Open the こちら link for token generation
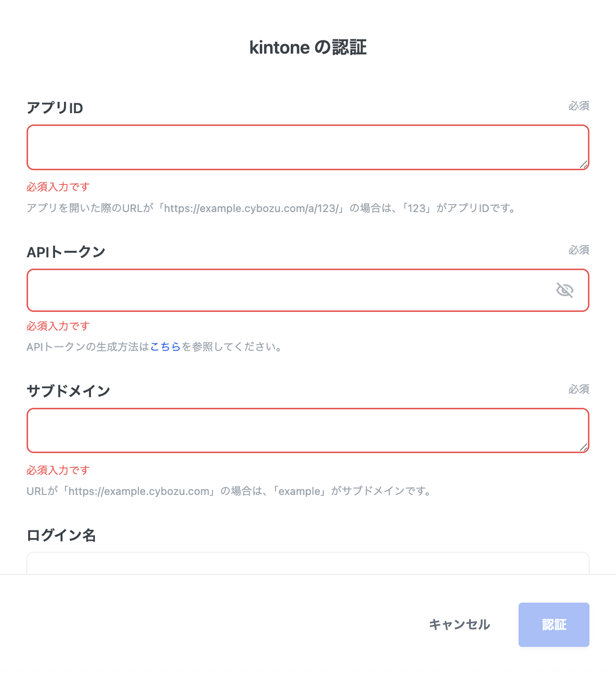The height and width of the screenshot is (673, 616). pos(165,347)
